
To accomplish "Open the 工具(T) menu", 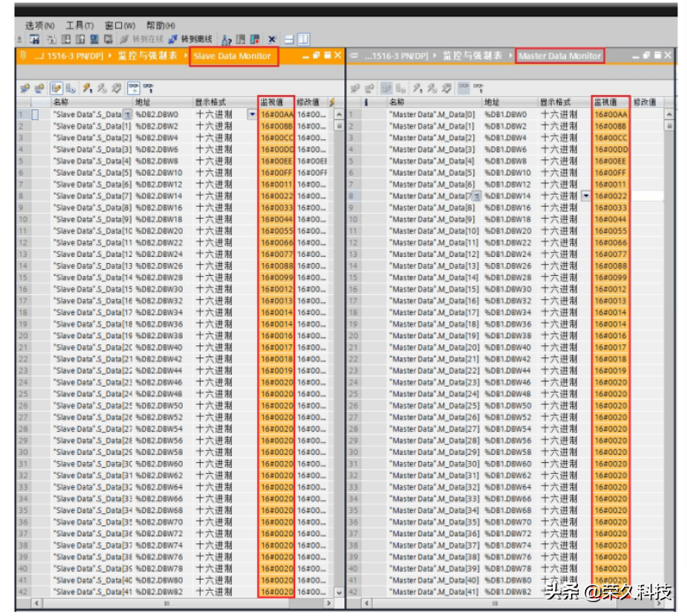I will pos(80,26).
